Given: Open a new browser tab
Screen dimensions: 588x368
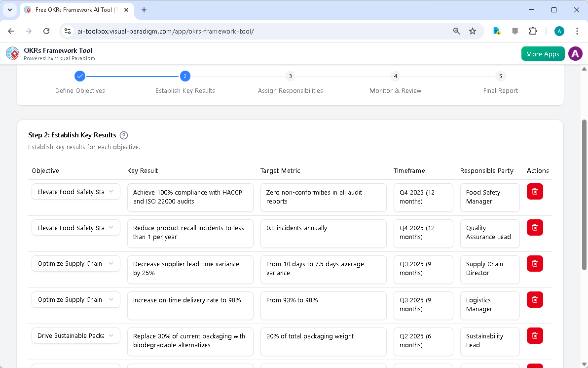Looking at the screenshot, I should coord(144,10).
